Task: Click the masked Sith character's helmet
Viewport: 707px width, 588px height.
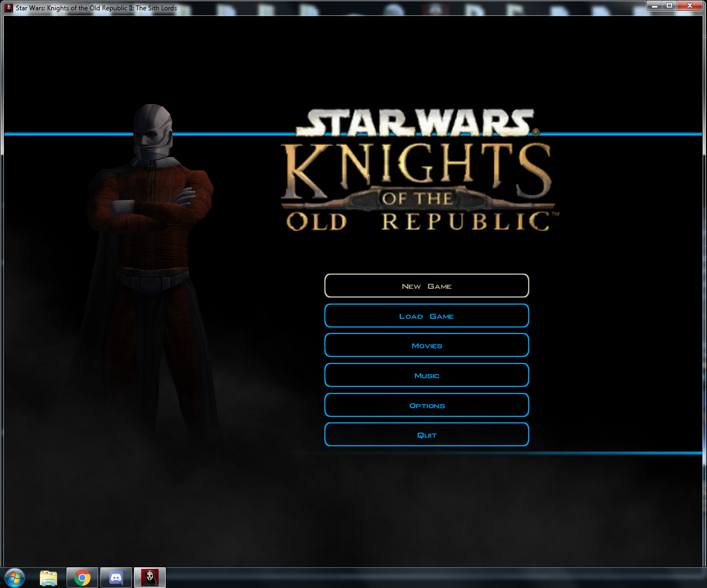Action: click(x=153, y=128)
